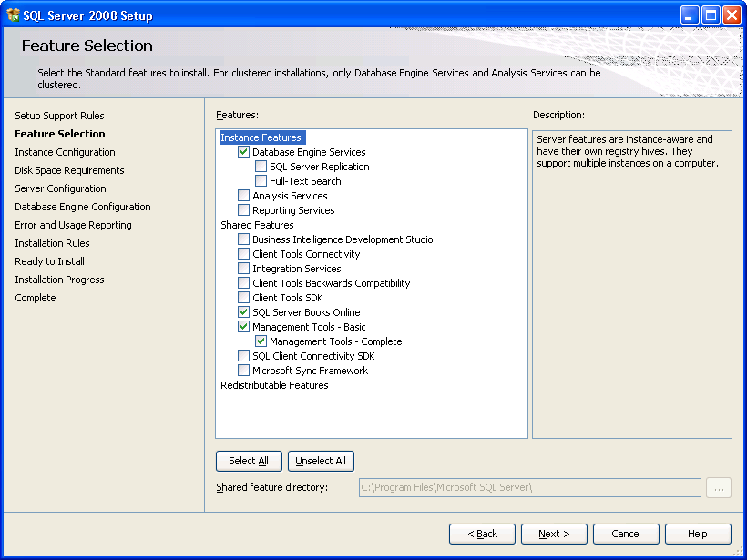Select the Instance Features tree heading
This screenshot has height=560, width=747.
[261, 137]
